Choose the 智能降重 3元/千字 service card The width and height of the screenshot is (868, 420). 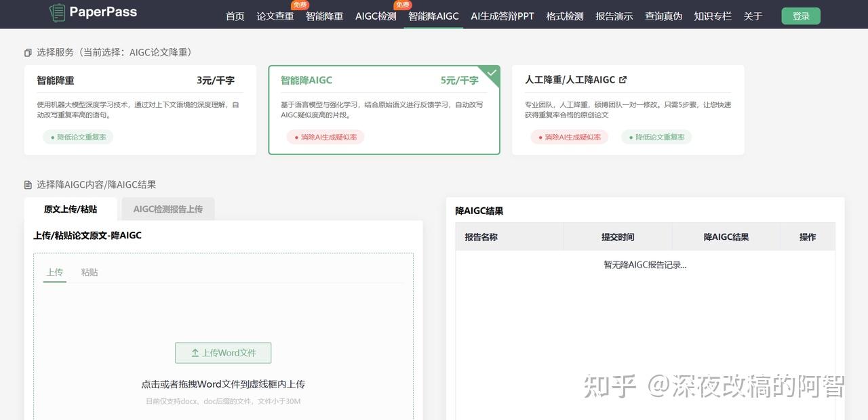click(140, 110)
